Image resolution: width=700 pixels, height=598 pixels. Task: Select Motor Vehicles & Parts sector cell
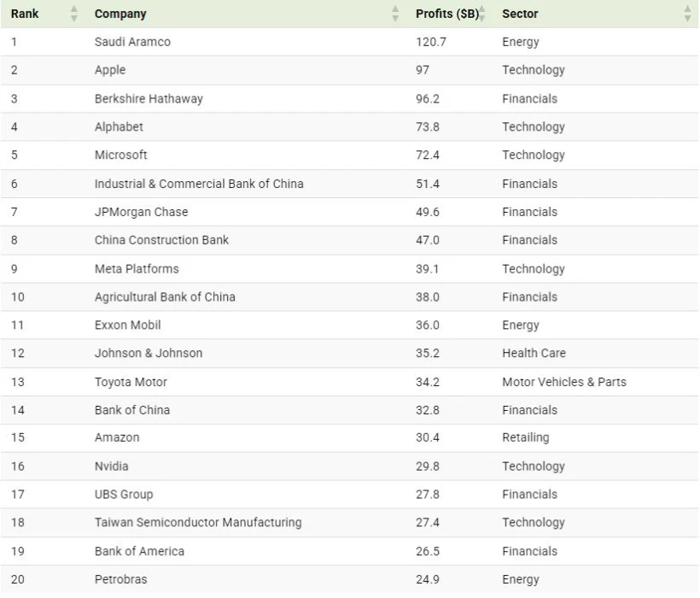[x=564, y=382]
